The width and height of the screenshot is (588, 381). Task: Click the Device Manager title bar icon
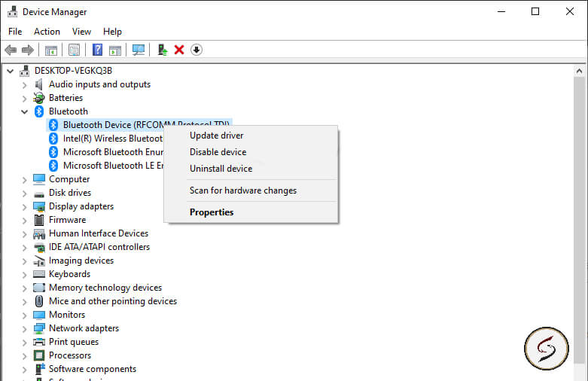pos(12,11)
